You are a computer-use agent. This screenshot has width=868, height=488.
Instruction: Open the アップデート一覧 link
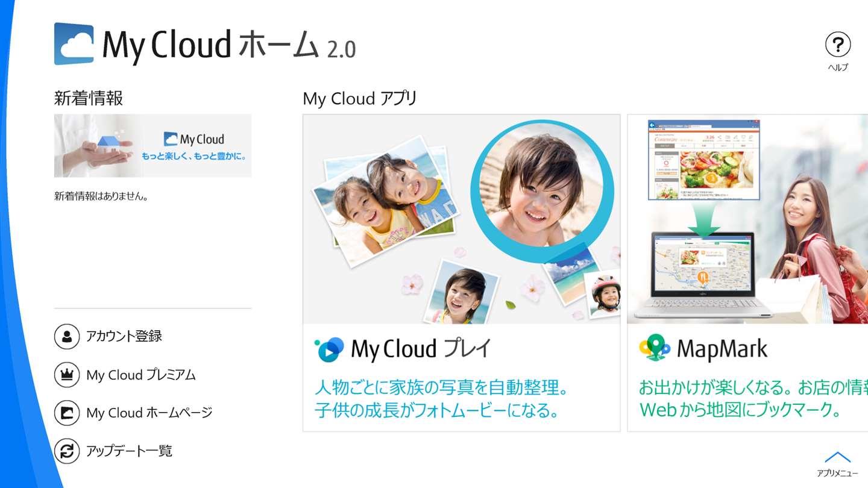tap(129, 451)
